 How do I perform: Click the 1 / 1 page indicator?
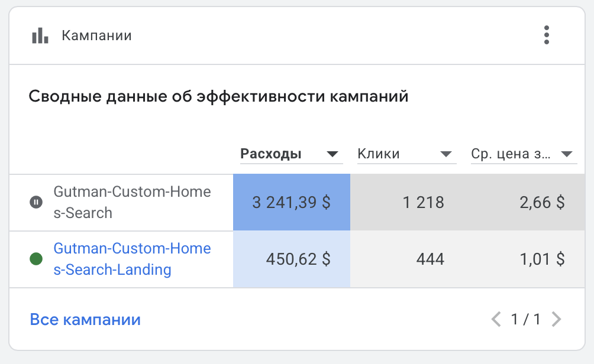[526, 320]
